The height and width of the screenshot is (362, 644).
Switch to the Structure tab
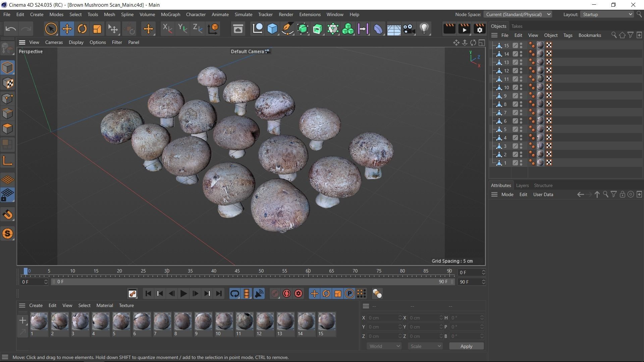click(x=543, y=185)
